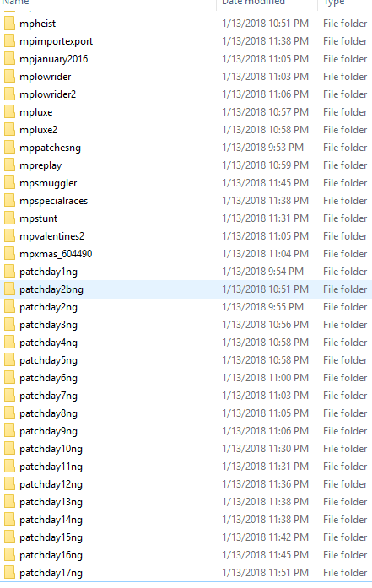Click the mpimportexport folder icon

tap(9, 40)
